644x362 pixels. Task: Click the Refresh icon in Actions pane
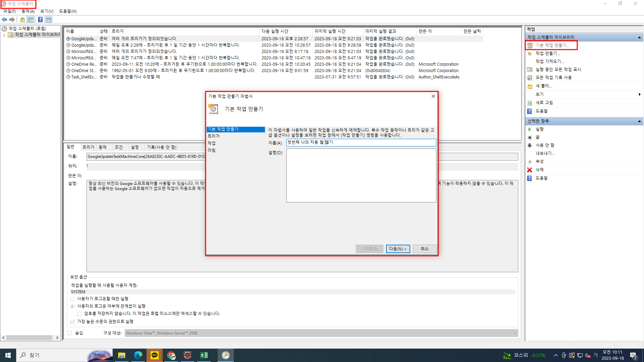tap(530, 103)
